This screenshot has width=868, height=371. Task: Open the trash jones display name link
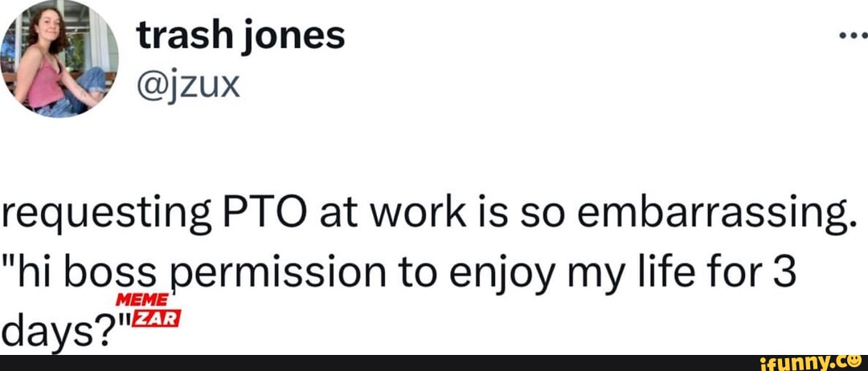[241, 35]
